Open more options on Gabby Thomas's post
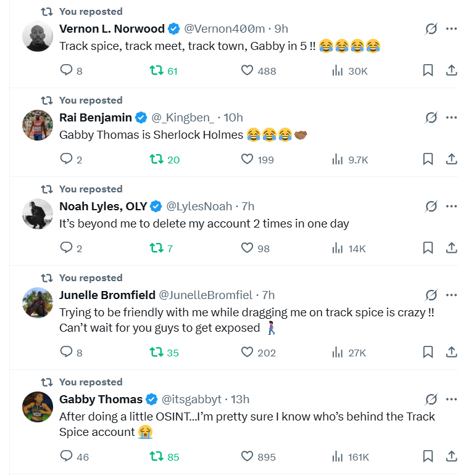Screen dimensions: 458x476 (x=451, y=399)
